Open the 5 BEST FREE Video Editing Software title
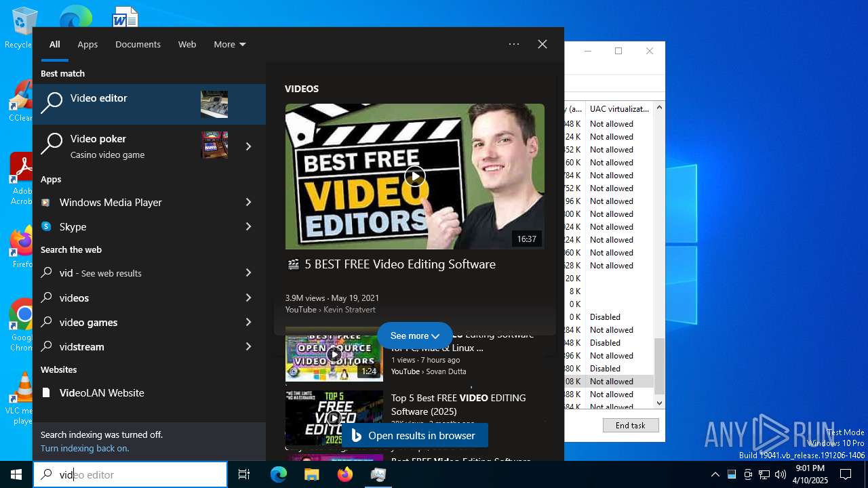 pos(400,264)
